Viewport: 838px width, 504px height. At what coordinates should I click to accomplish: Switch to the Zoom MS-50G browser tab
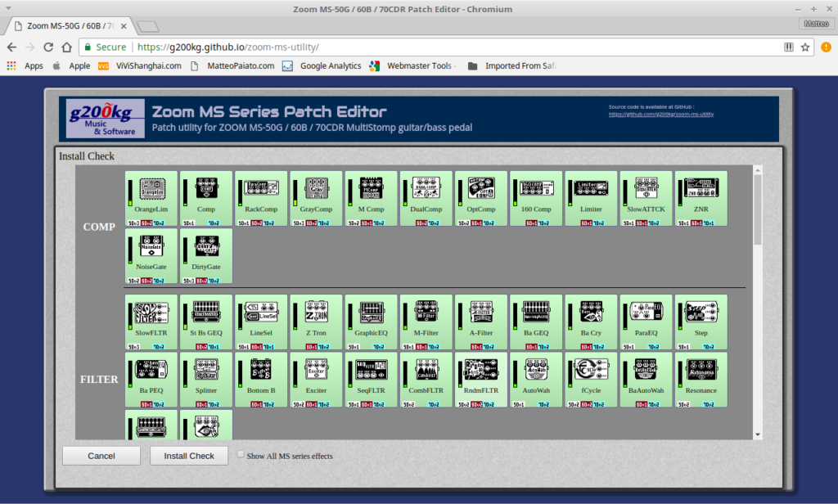click(x=70, y=25)
